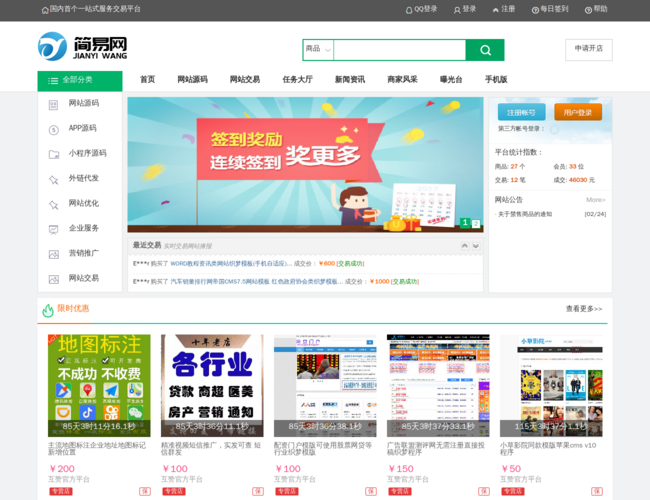Click the down arrow in 最近交易

(476, 246)
